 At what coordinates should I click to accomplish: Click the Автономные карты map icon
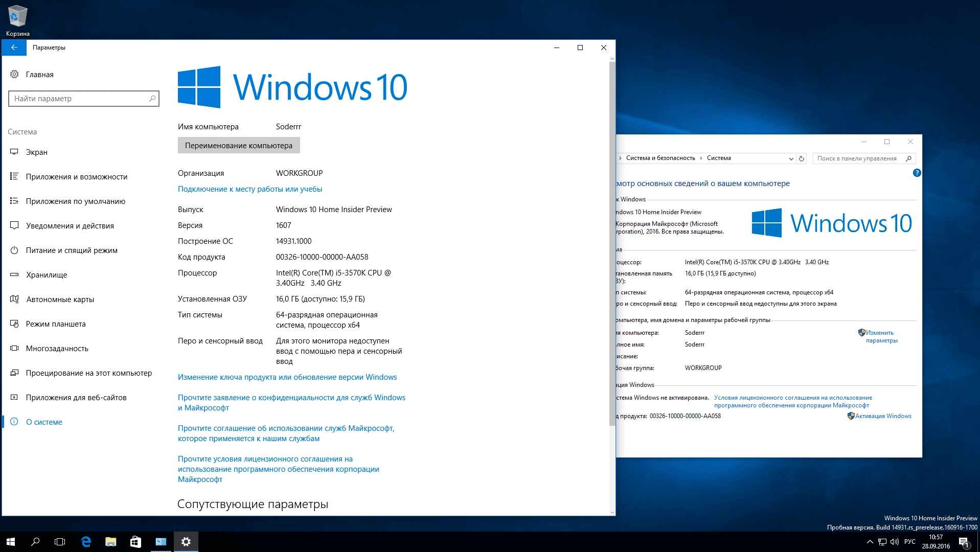point(14,300)
